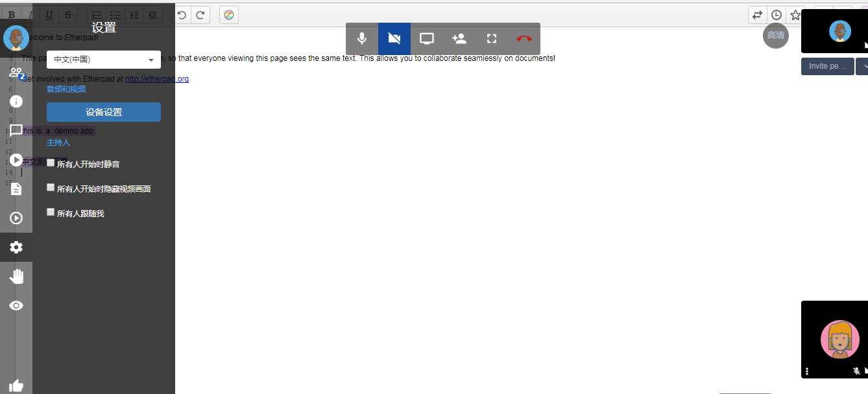Image resolution: width=868 pixels, height=394 pixels.
Task: Click the 主持人 section label
Action: pyautogui.click(x=58, y=142)
